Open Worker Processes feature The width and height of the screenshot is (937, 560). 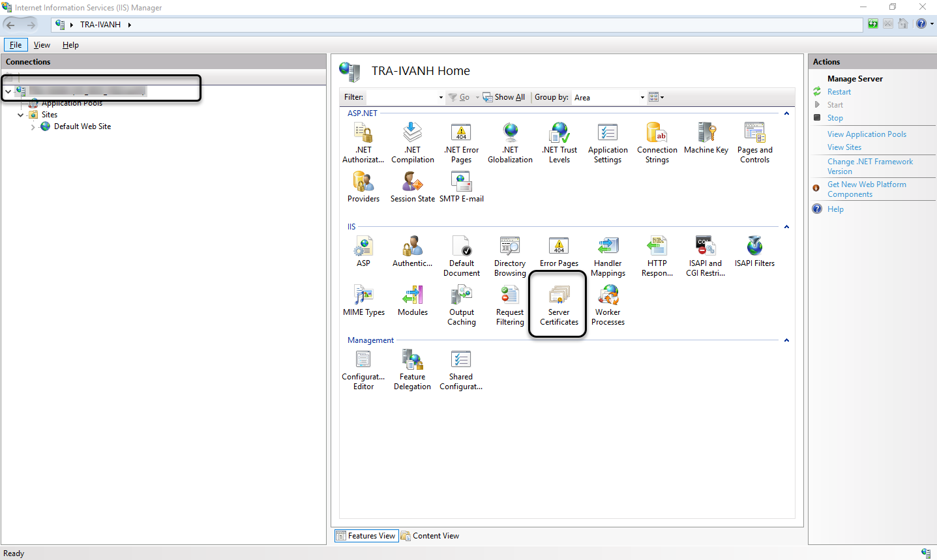(x=608, y=305)
